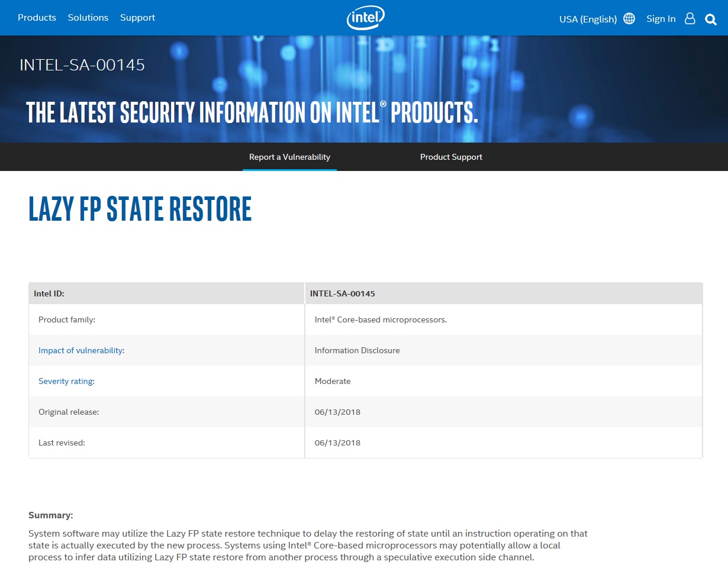Select the globe icon next to USA (English)
Screen dimensions: 728x568
click(x=629, y=18)
